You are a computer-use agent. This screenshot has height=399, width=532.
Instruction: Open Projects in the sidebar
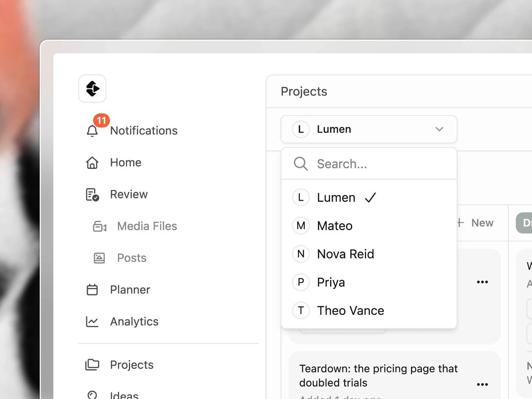[x=132, y=365]
